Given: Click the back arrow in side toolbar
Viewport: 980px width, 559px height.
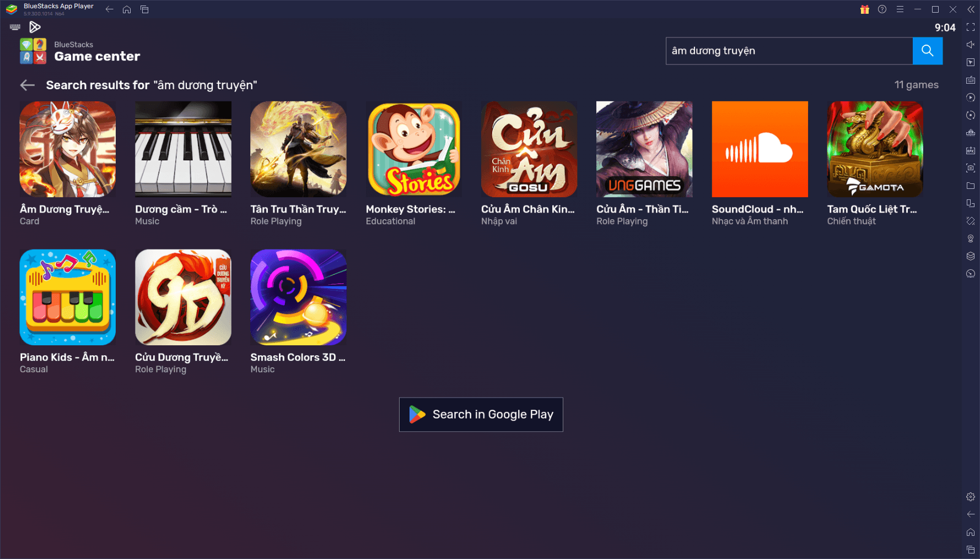Looking at the screenshot, I should click(971, 514).
